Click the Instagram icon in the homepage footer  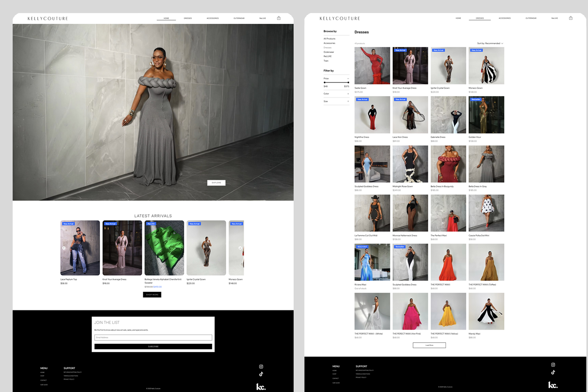point(261,366)
